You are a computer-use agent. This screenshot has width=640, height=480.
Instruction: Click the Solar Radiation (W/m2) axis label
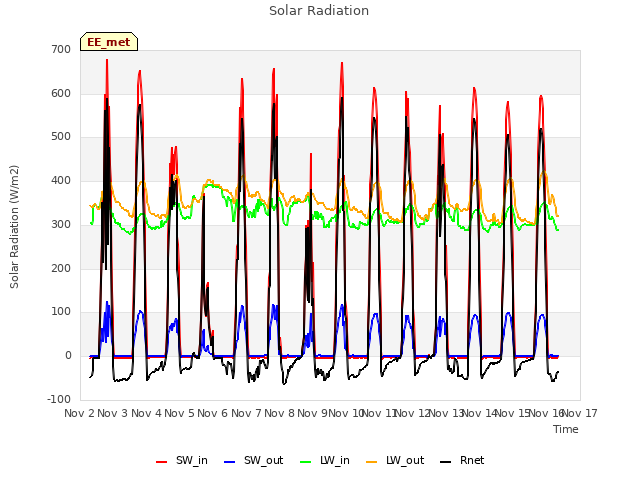click(14, 227)
